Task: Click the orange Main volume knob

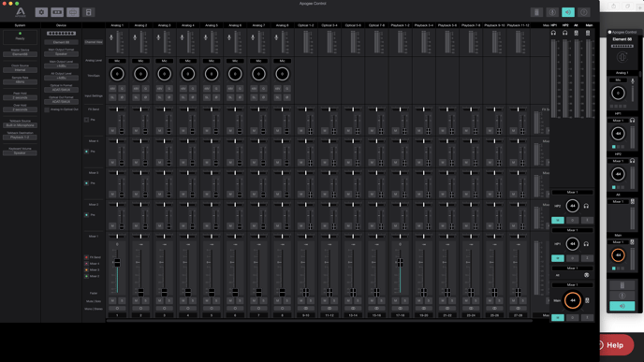Action: (x=573, y=300)
